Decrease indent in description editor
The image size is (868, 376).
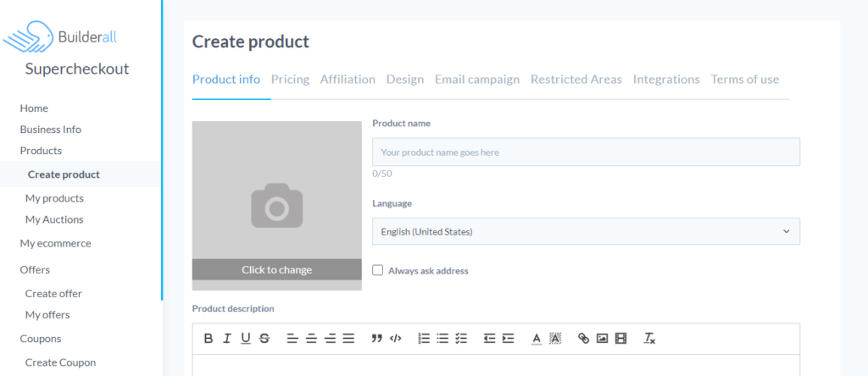(x=489, y=339)
